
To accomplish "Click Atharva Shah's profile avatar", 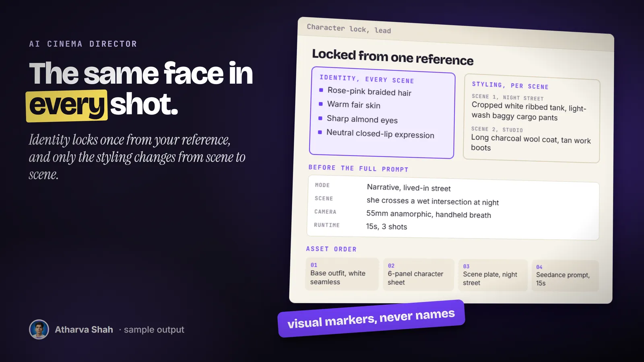I will 39,329.
